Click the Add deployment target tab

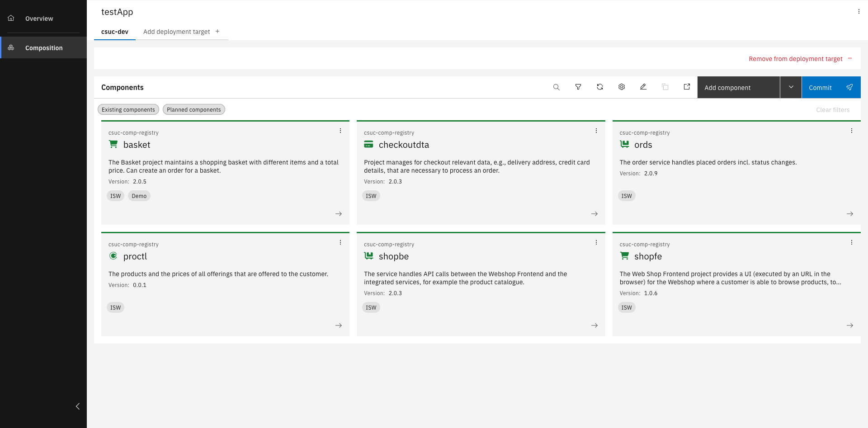[x=177, y=32]
